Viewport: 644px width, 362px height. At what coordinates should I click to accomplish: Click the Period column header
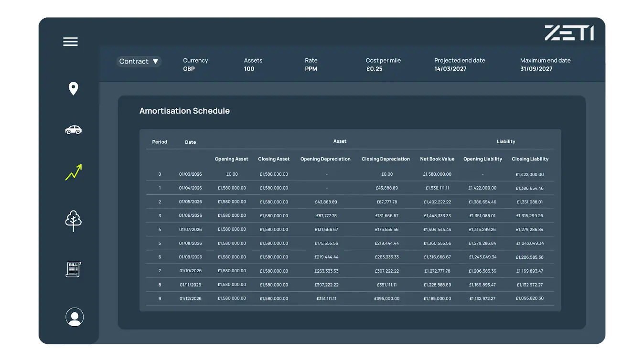(160, 142)
